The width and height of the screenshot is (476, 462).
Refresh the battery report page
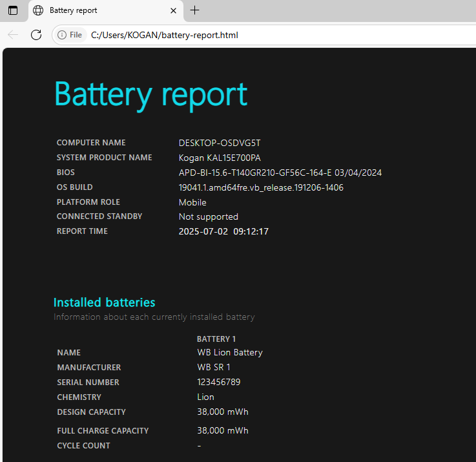click(36, 35)
